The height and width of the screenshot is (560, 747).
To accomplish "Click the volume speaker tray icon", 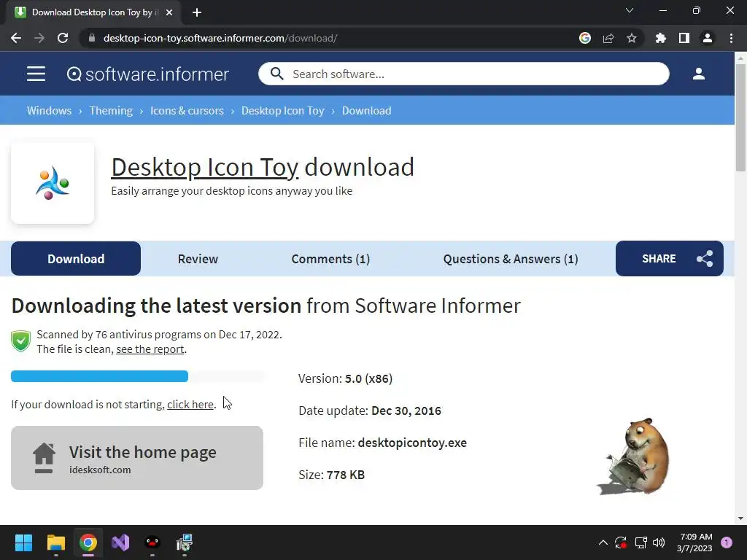I will (659, 542).
